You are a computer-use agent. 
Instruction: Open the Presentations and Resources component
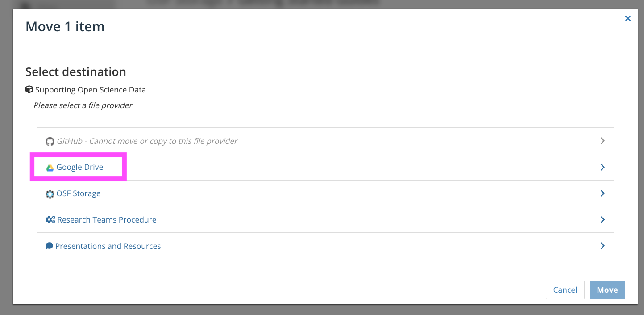click(108, 246)
